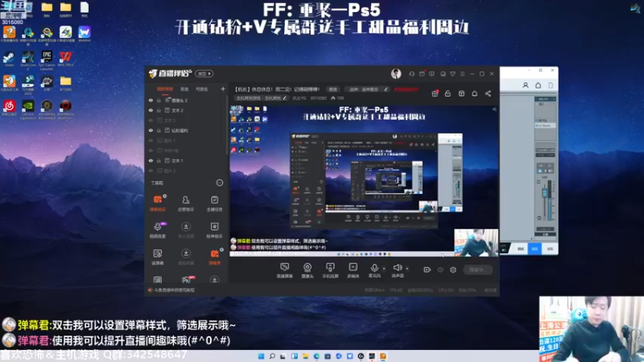Show the hidden 图片 1 source layer
The height and width of the screenshot is (362, 644).
click(151, 140)
